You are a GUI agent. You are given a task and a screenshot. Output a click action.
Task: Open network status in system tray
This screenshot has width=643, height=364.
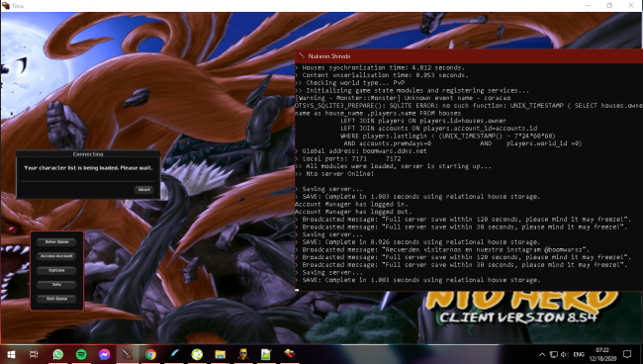point(554,354)
